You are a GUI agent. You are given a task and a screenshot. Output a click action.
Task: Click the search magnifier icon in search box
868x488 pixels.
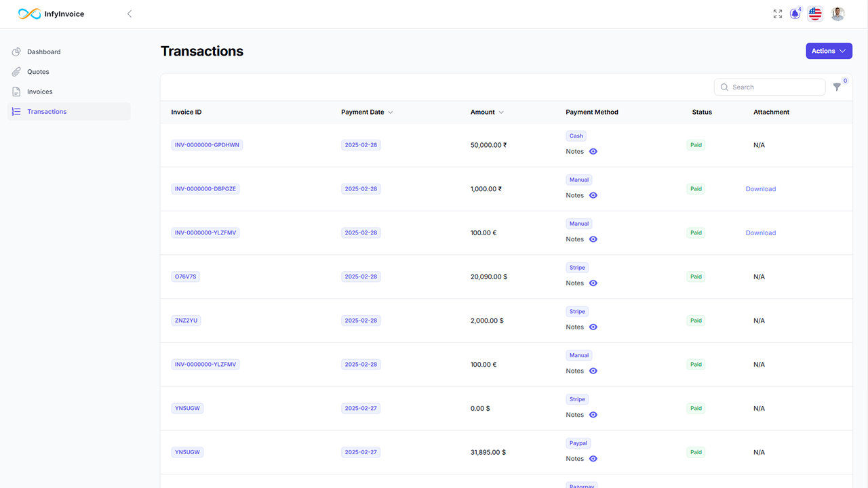[x=725, y=87]
